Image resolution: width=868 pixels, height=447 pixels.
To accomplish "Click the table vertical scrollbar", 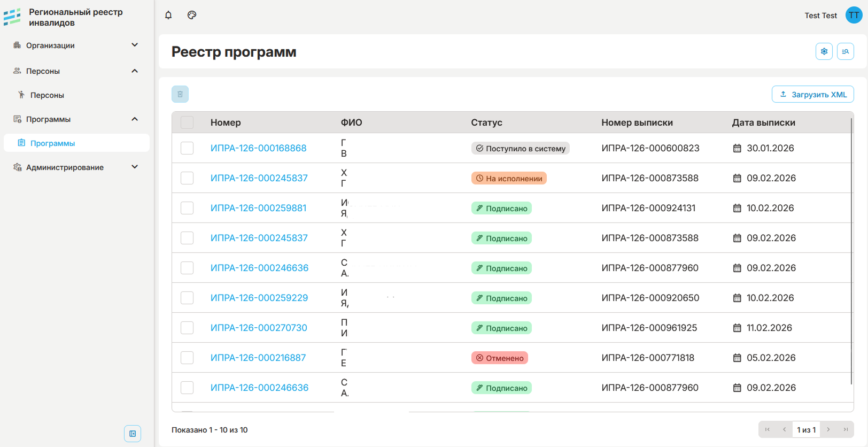I will (x=851, y=251).
